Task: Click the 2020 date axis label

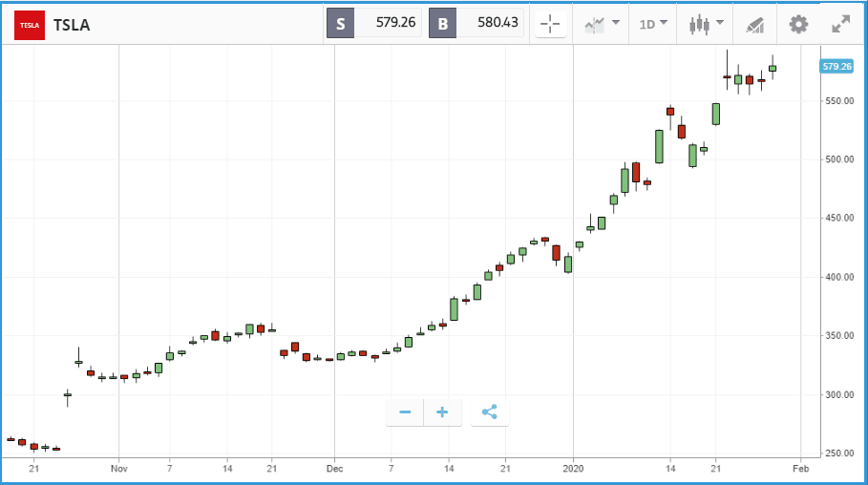Action: (x=574, y=469)
